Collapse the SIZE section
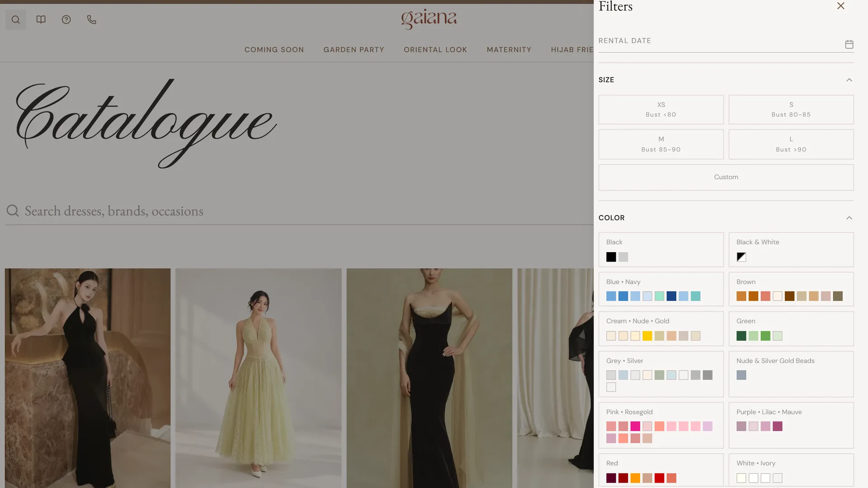868x488 pixels. click(849, 80)
